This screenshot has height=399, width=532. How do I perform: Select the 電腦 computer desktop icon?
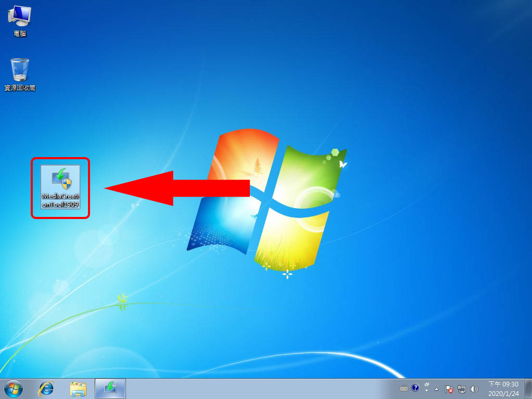click(x=20, y=21)
